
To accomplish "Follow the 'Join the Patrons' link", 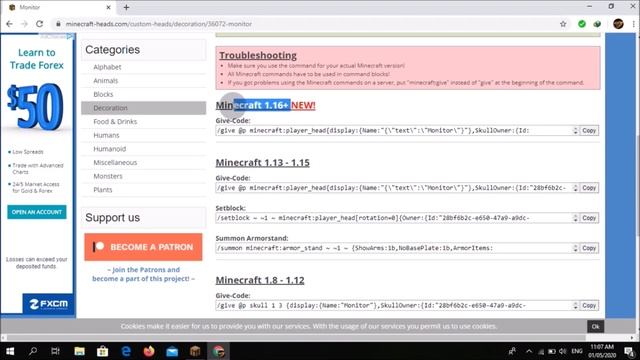I will (143, 274).
